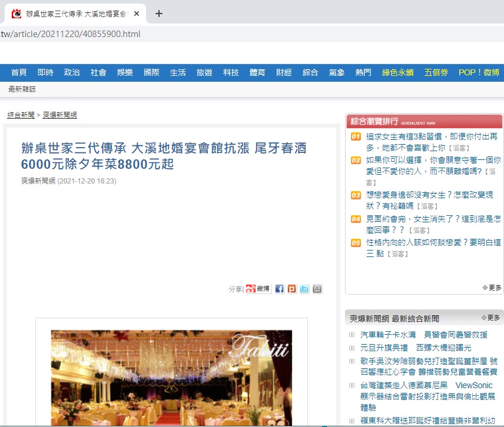Go to the 科技 section
The width and height of the screenshot is (504, 427).
click(x=231, y=72)
